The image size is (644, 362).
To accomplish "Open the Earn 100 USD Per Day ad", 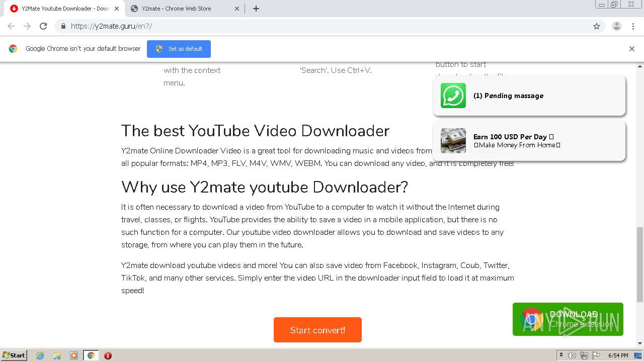I will tap(529, 141).
